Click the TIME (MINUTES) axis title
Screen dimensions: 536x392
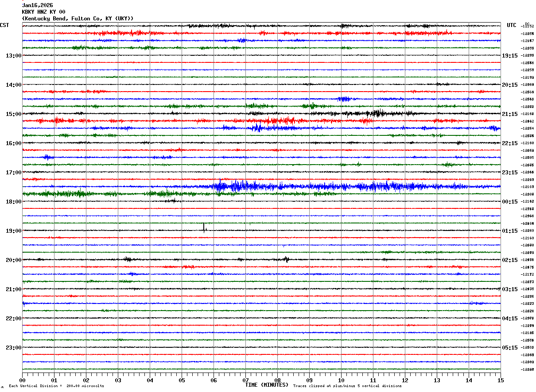click(267, 385)
